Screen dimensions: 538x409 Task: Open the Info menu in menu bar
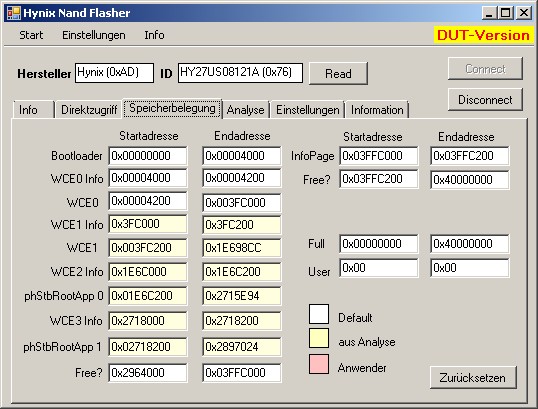coord(154,35)
